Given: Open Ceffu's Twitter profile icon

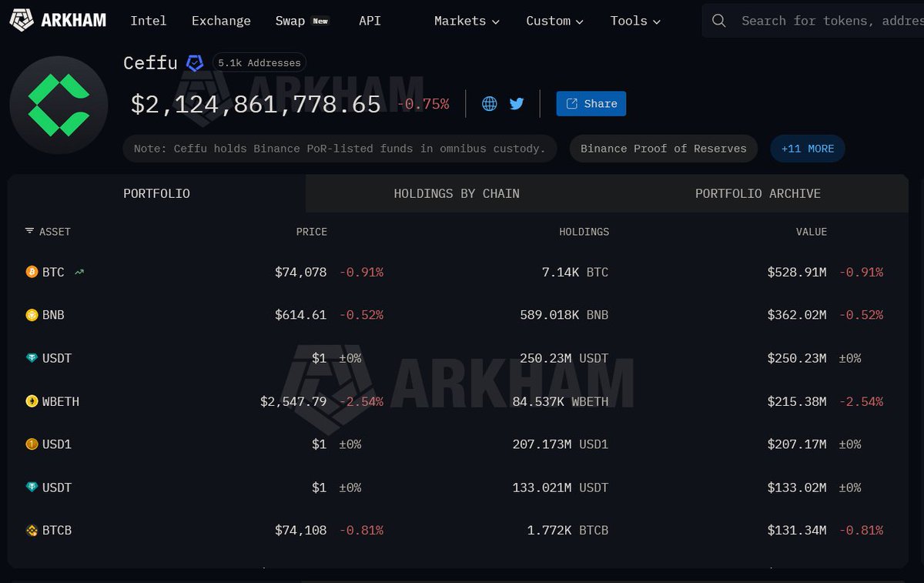Looking at the screenshot, I should pyautogui.click(x=517, y=103).
